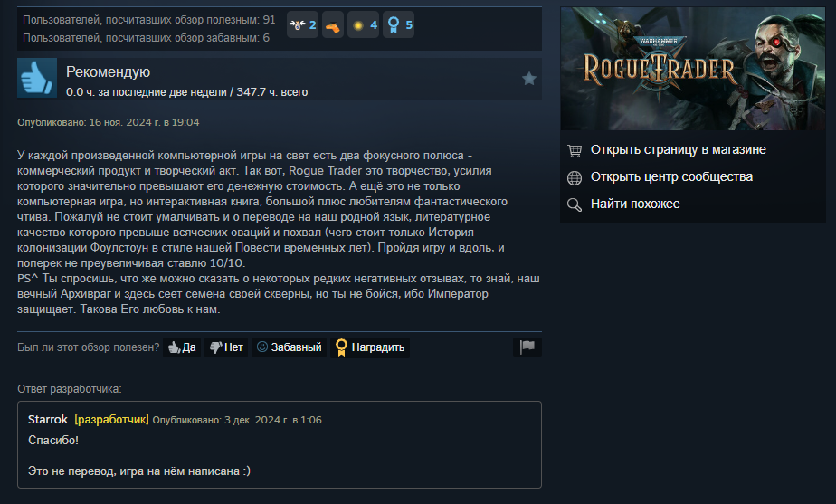Open the Наградить award dialog

point(370,347)
